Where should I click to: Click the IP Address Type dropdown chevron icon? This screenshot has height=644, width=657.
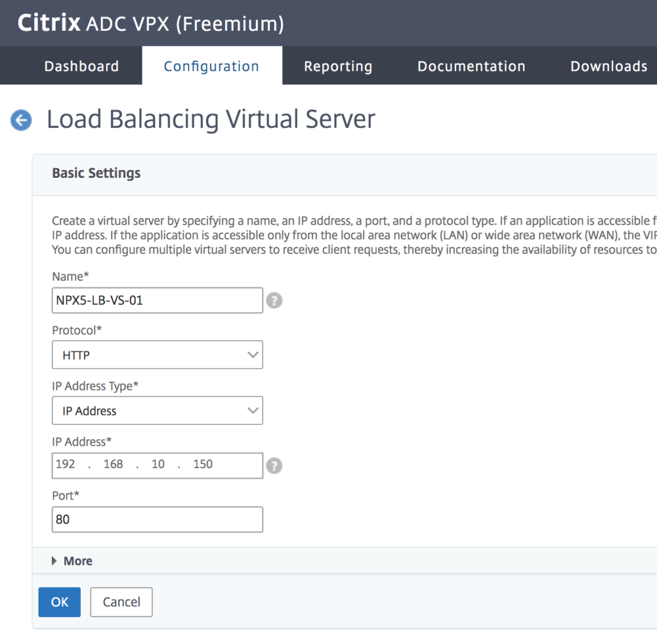coord(253,410)
